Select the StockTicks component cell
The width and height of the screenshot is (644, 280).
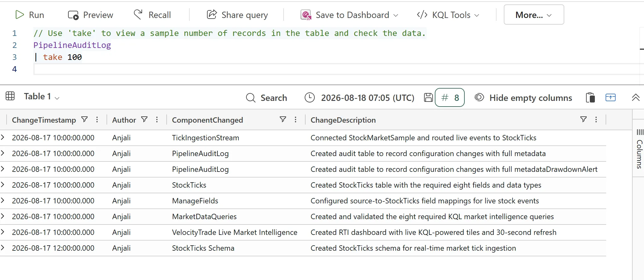pos(189,185)
